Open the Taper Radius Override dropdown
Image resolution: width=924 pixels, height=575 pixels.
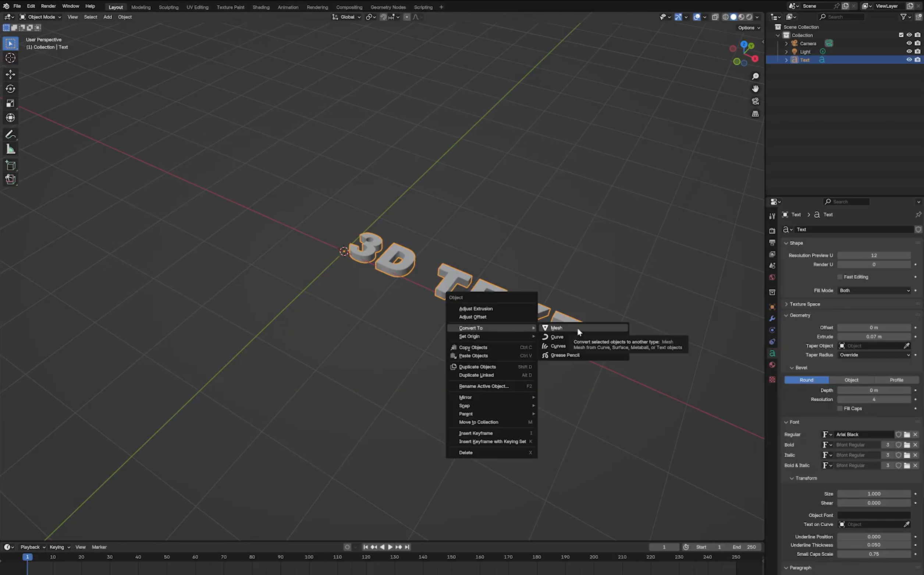pos(874,355)
